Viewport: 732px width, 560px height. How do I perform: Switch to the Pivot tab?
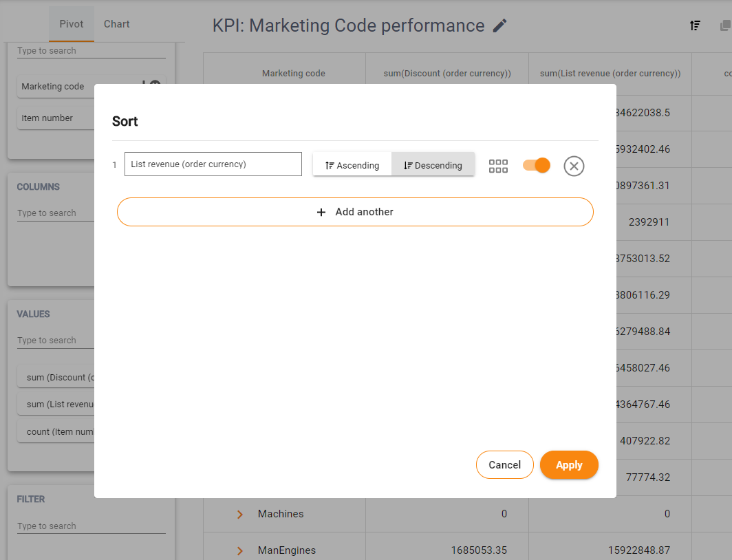click(72, 24)
